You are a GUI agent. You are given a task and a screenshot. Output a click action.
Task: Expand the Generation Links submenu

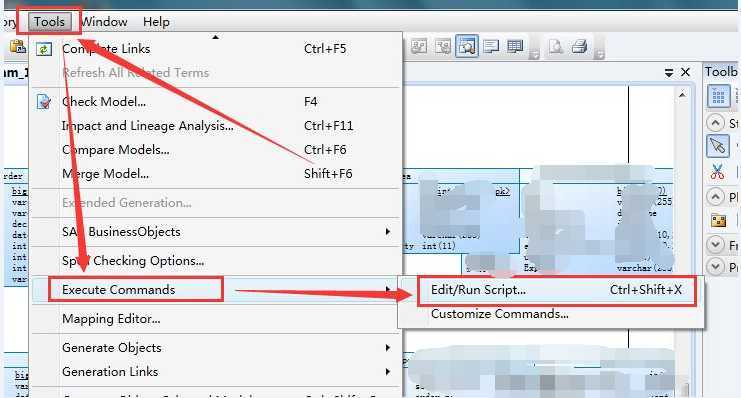(x=216, y=372)
